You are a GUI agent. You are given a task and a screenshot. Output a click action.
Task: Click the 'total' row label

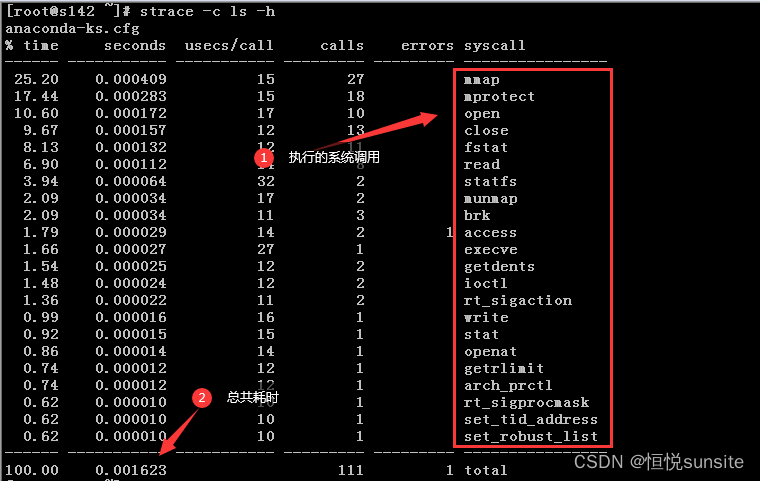(x=486, y=470)
